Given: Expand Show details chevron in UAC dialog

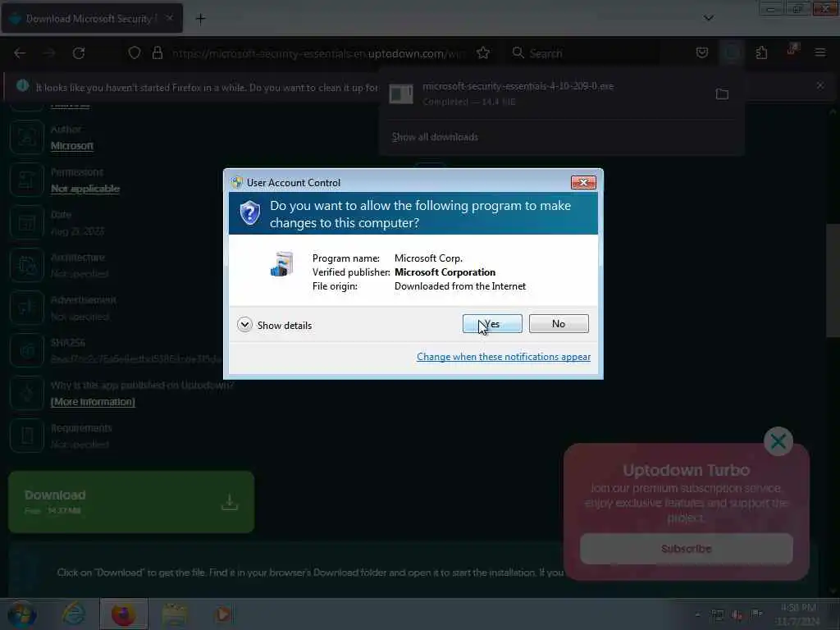Looking at the screenshot, I should 244,325.
